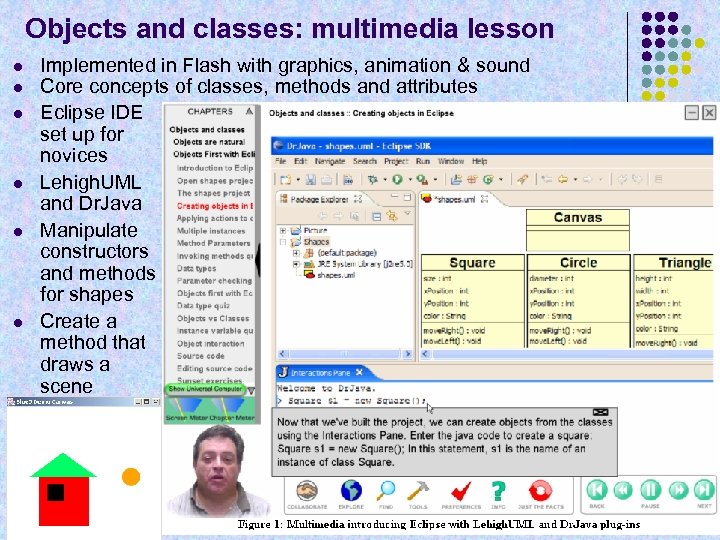Click the Save disk icon in Eclipse toolbar
Viewport: 720px width, 540px height.
pos(311,180)
